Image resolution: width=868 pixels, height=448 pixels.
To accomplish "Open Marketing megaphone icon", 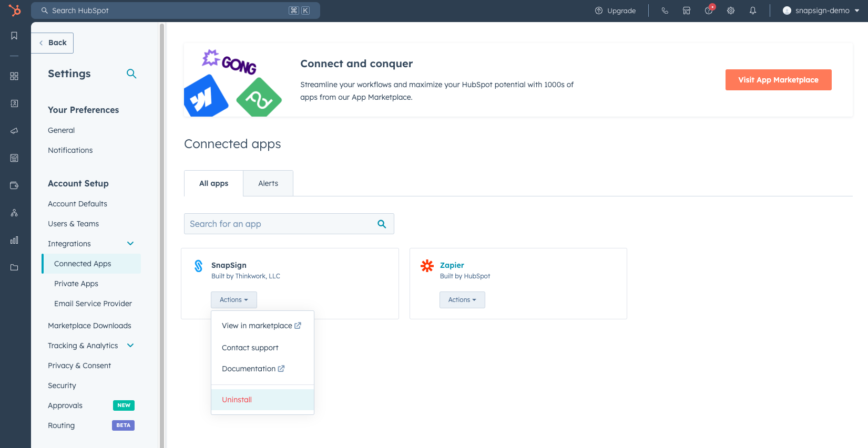I will pos(14,131).
